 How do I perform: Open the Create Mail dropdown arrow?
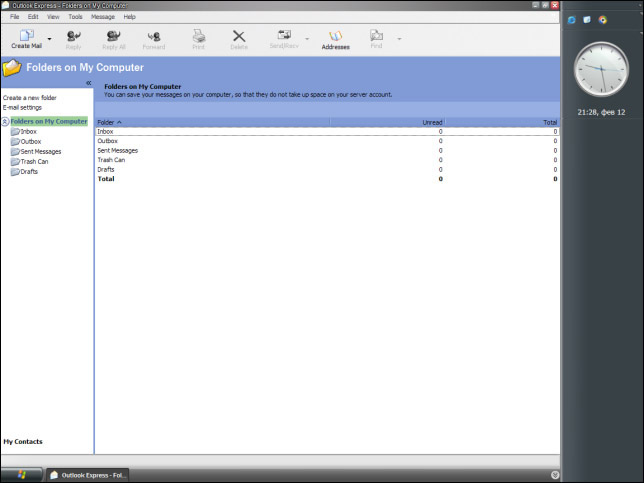pyautogui.click(x=50, y=39)
